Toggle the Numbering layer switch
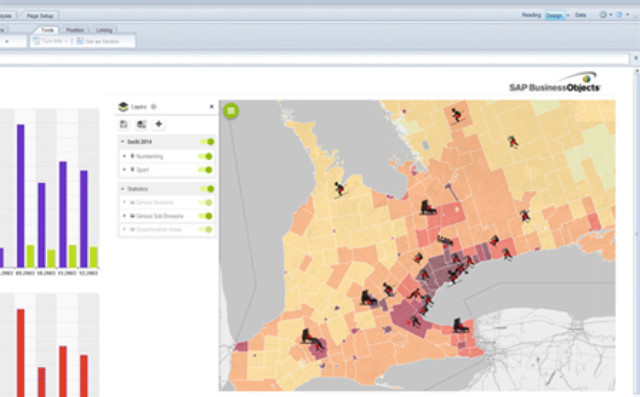The width and height of the screenshot is (640, 397). (205, 156)
